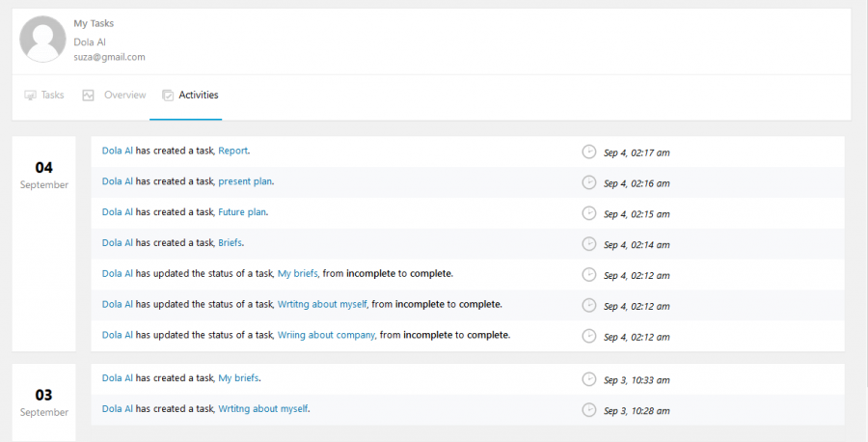Open the Briefs task link
This screenshot has width=868, height=442.
pos(230,242)
